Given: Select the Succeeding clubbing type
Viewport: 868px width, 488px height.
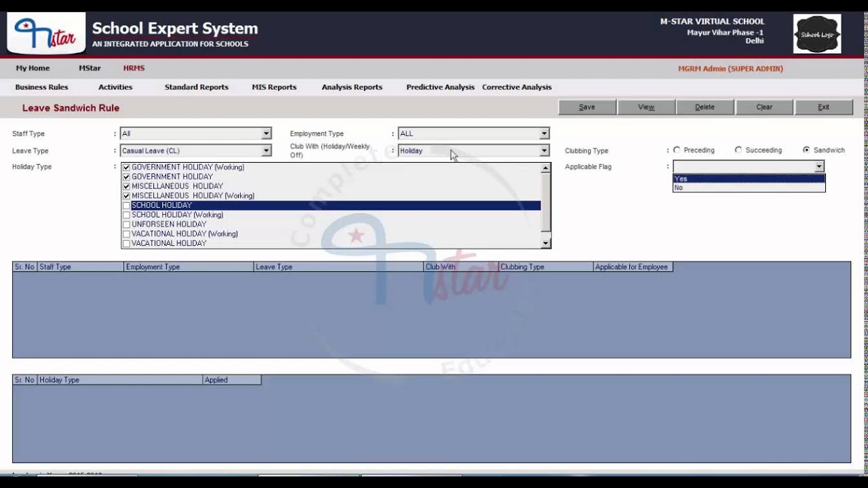Looking at the screenshot, I should coord(738,150).
